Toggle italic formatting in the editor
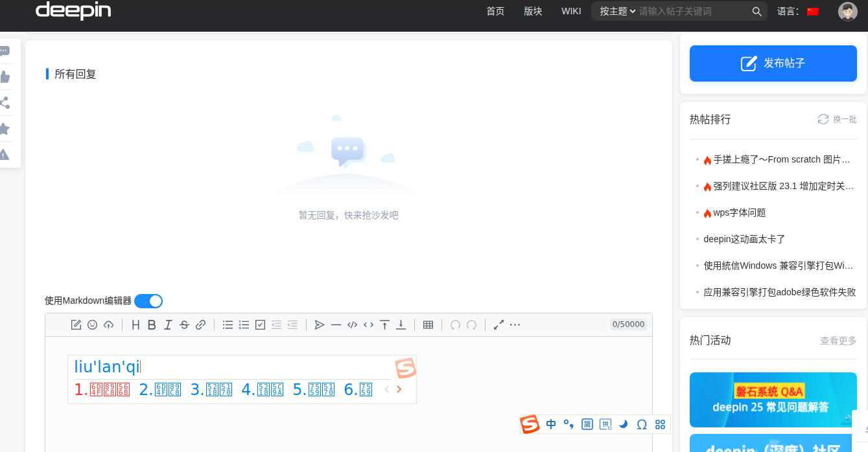This screenshot has width=868, height=452. [x=168, y=324]
